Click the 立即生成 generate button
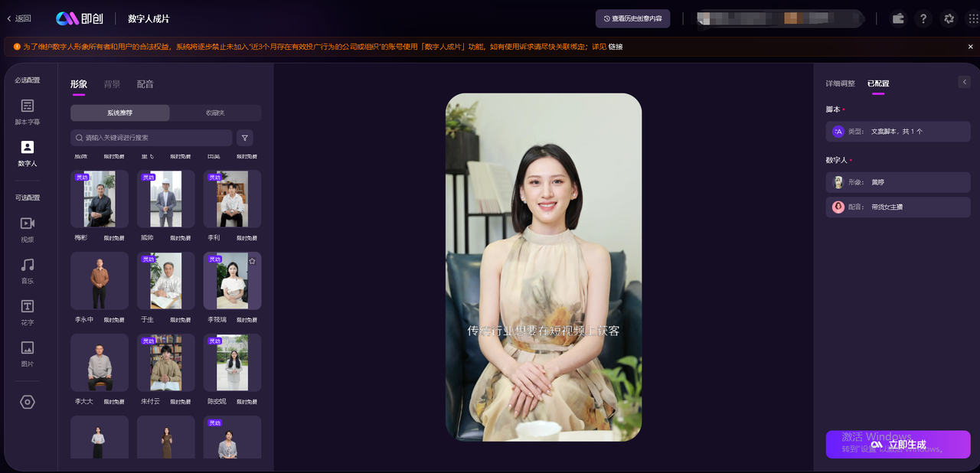 [897, 445]
